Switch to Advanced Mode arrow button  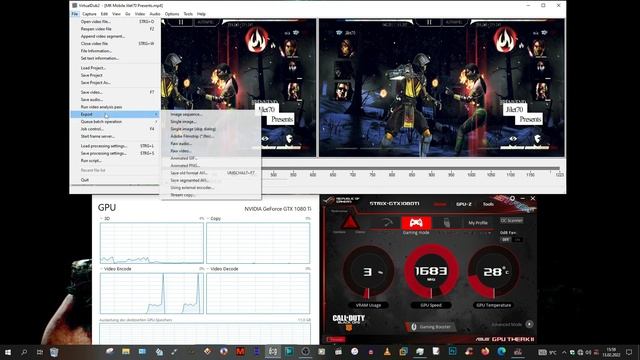529,324
